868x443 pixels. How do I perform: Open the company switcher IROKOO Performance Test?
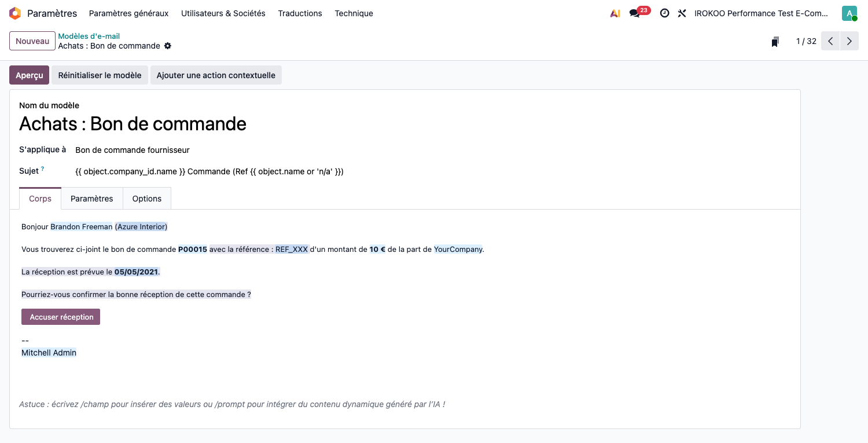tap(762, 13)
